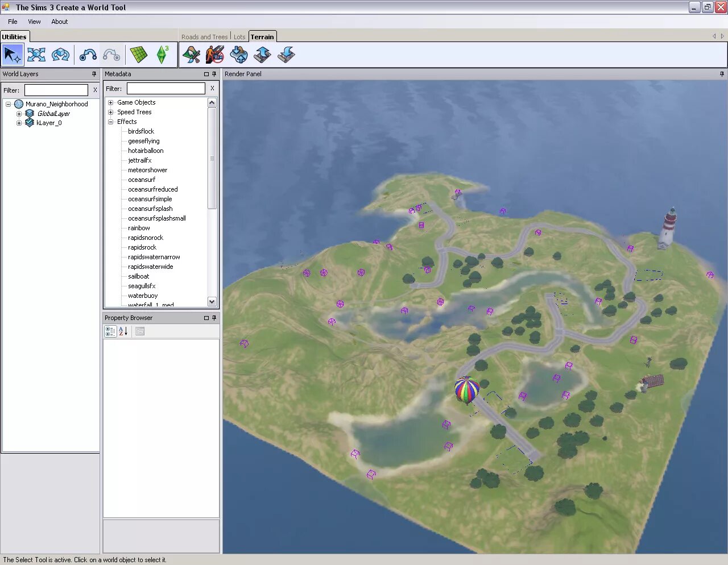728x565 pixels.
Task: Click the tab scroll left arrow
Action: click(714, 36)
